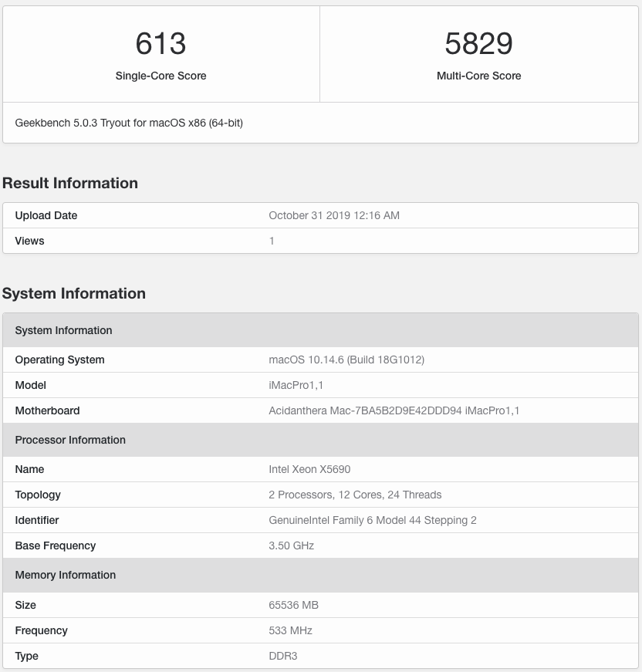Click the Base Frequency label
This screenshot has height=672, width=642.
pyautogui.click(x=56, y=545)
